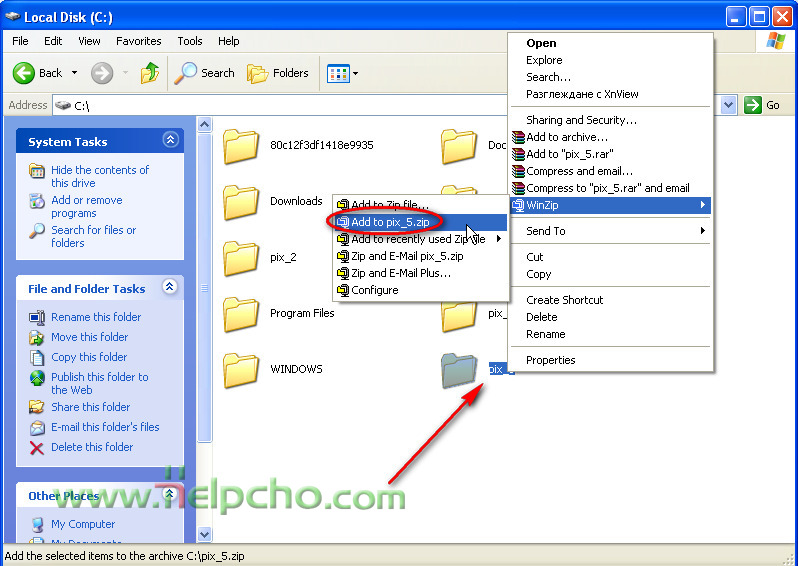
Task: Click Compress to "pix_5.rar" and email
Action: [611, 188]
